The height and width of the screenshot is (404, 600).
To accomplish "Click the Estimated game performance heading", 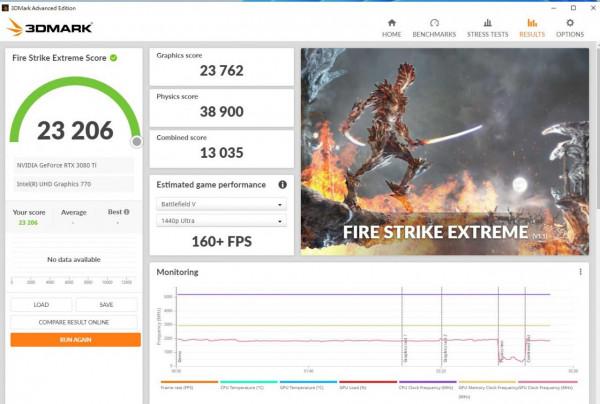I will pyautogui.click(x=211, y=184).
